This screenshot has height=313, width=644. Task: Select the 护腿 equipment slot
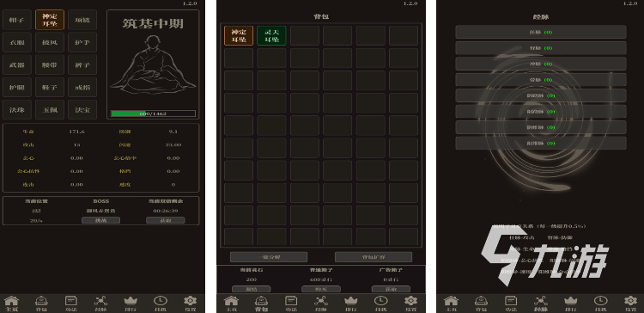(x=17, y=87)
